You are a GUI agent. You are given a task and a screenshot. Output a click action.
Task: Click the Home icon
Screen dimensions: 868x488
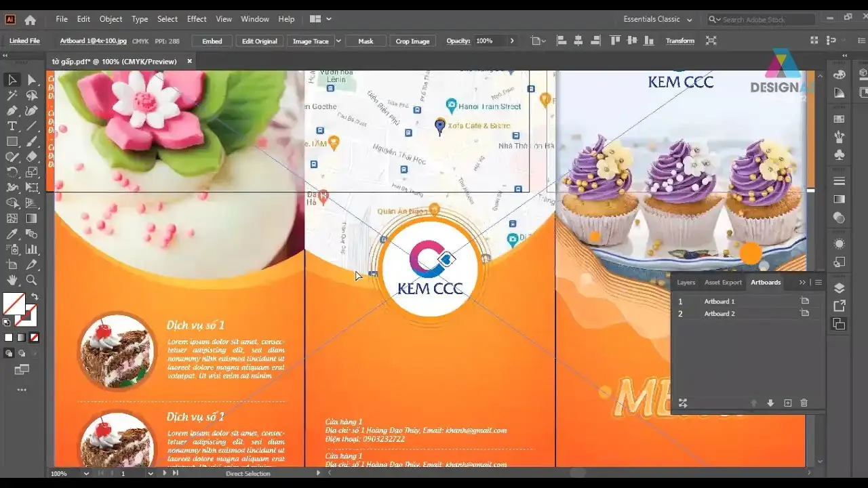[x=30, y=20]
